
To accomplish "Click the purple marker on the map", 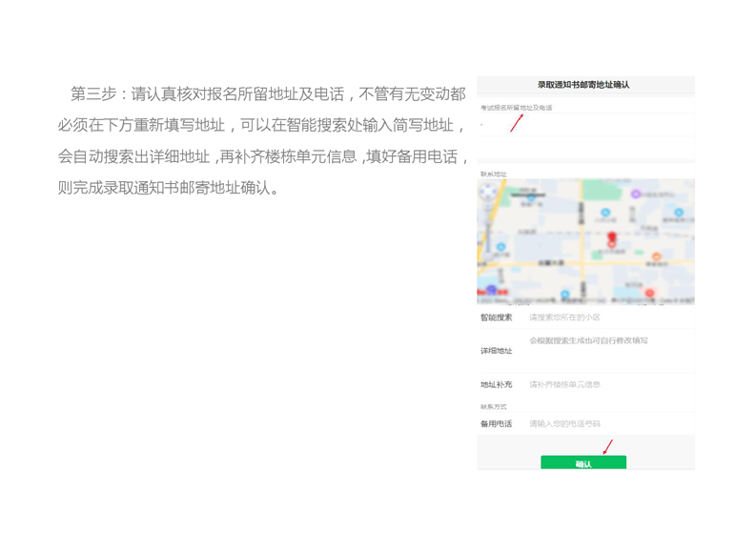I will (x=636, y=195).
